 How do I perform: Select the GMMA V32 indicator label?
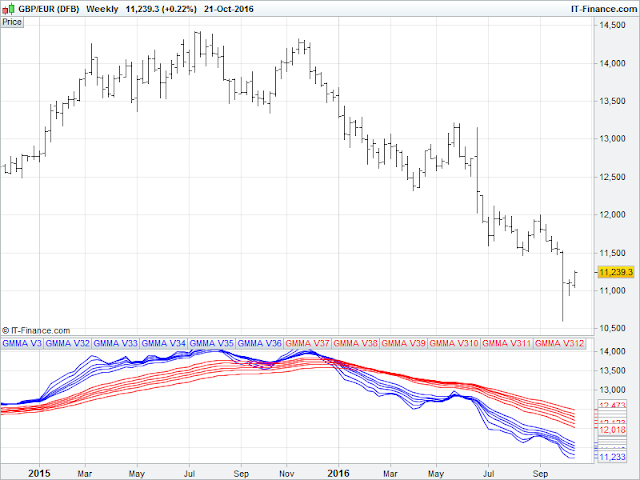67,344
